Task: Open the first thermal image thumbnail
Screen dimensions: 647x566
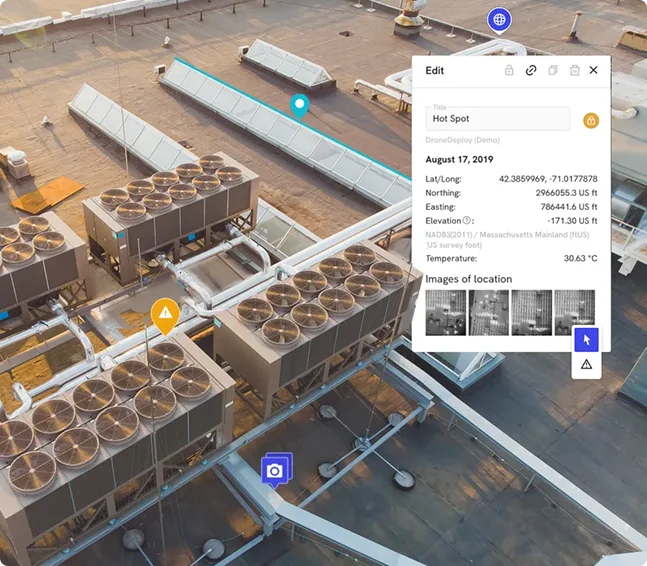Action: tap(446, 312)
